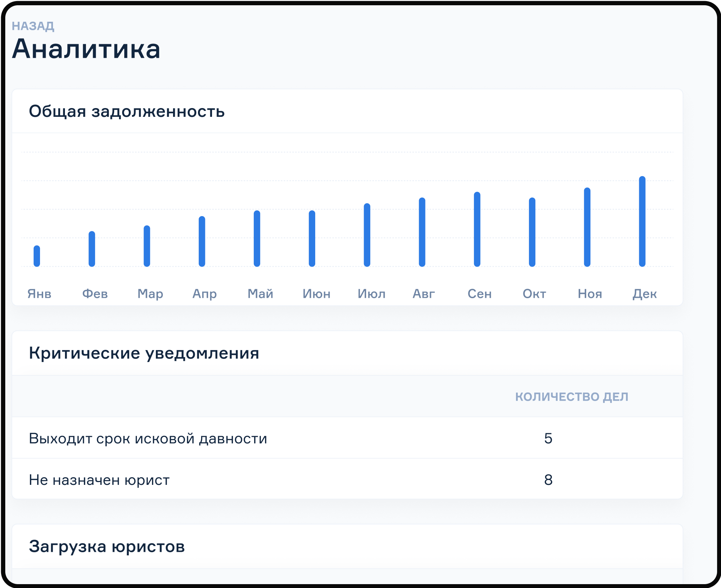Screen dimensions: 721x588
Task: Click the Сен month label
Action: (x=479, y=294)
